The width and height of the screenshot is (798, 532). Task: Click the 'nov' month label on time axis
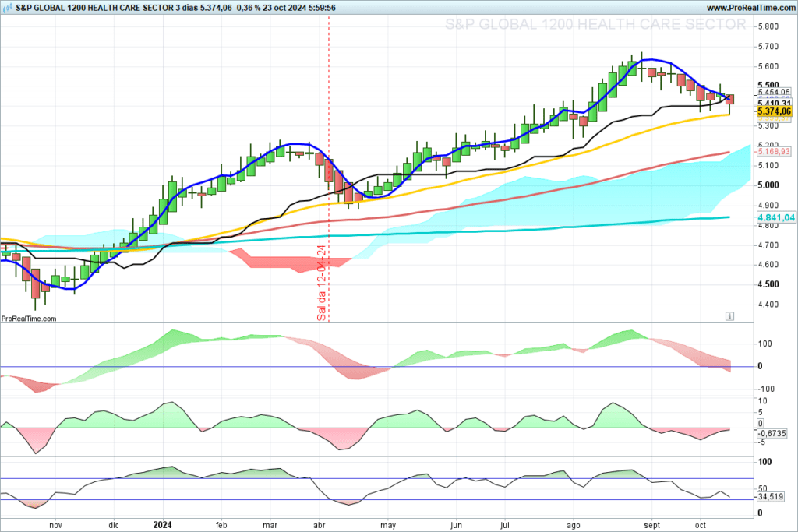(x=55, y=525)
